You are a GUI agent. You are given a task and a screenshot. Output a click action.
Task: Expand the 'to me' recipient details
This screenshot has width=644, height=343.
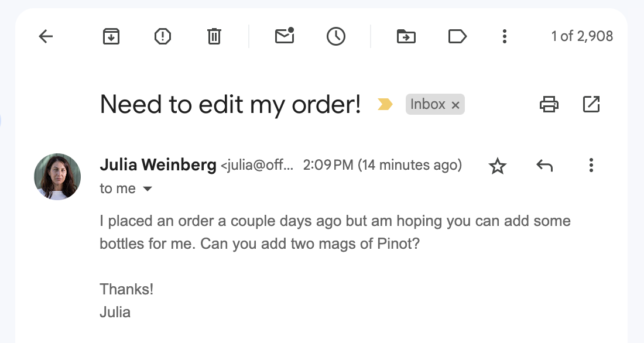tap(148, 189)
